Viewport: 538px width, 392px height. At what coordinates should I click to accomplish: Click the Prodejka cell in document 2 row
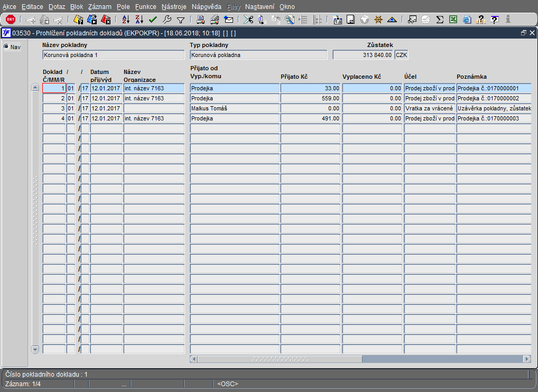(235, 98)
